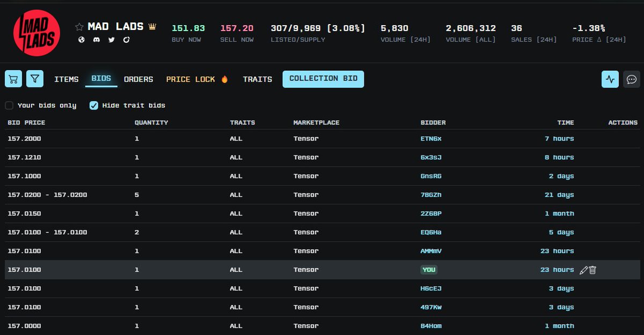This screenshot has height=335, width=644.
Task: Click the circular refresh icon under Mad Lads
Action: click(127, 40)
